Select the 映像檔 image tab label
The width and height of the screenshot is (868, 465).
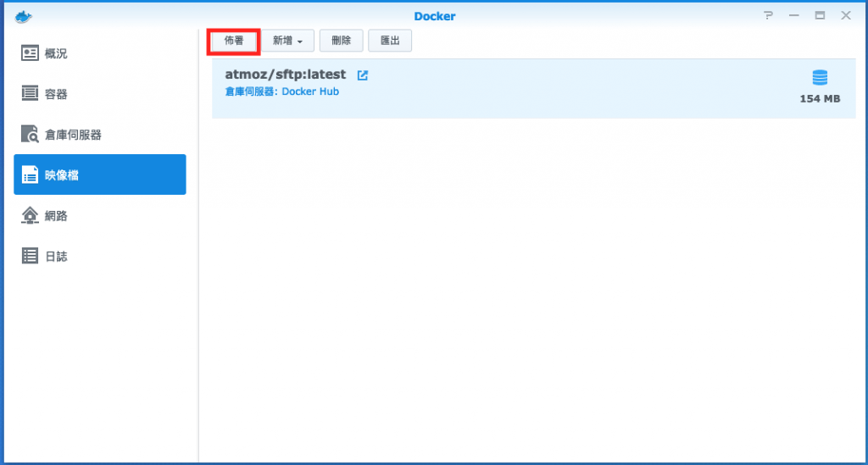point(61,175)
